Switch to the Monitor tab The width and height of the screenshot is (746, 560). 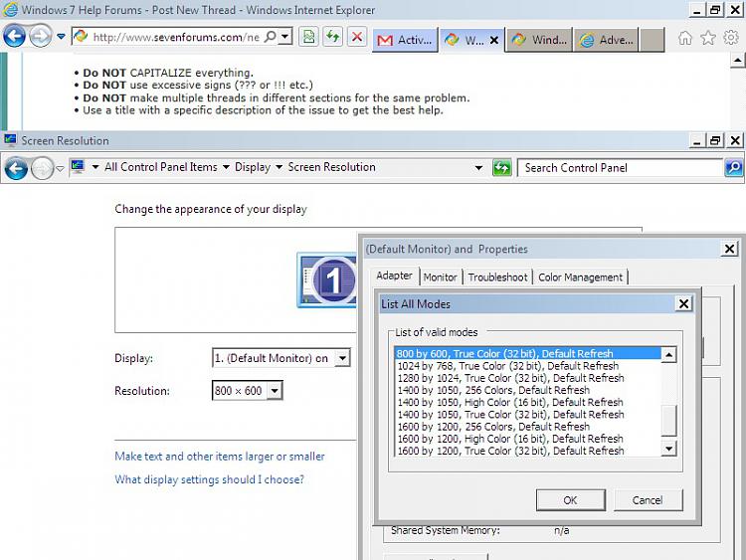(440, 278)
